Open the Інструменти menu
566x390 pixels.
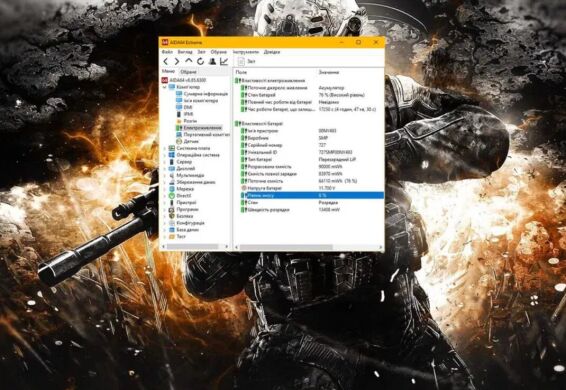click(x=246, y=52)
